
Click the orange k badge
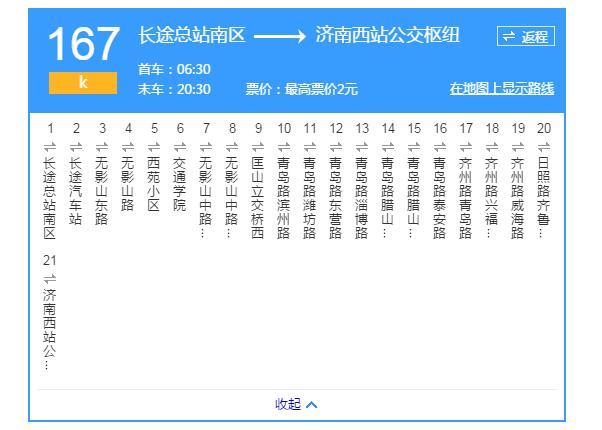click(83, 83)
